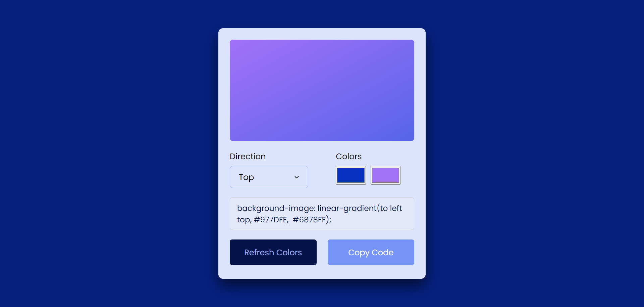Click the Copy Code button
Image resolution: width=644 pixels, height=307 pixels.
click(371, 252)
